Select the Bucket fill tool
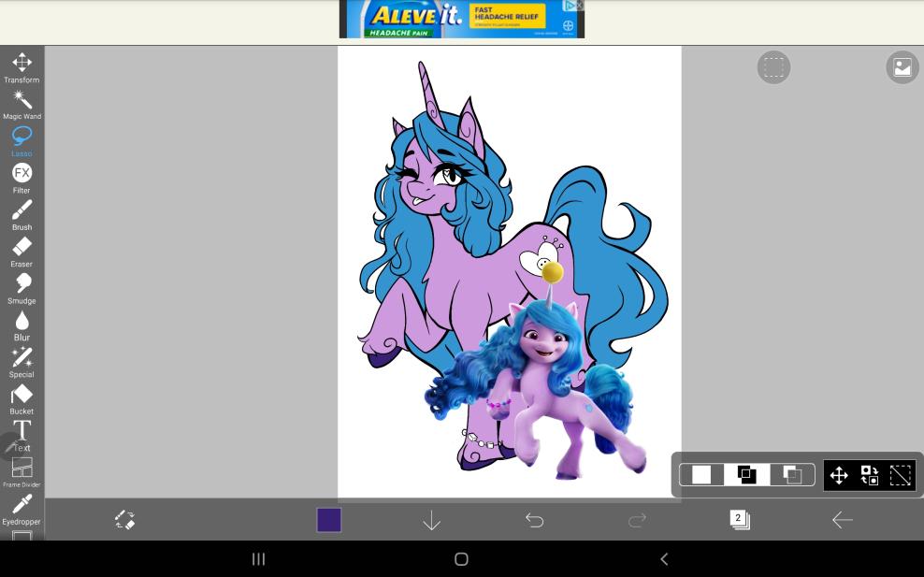The height and width of the screenshot is (577, 924). tap(22, 399)
